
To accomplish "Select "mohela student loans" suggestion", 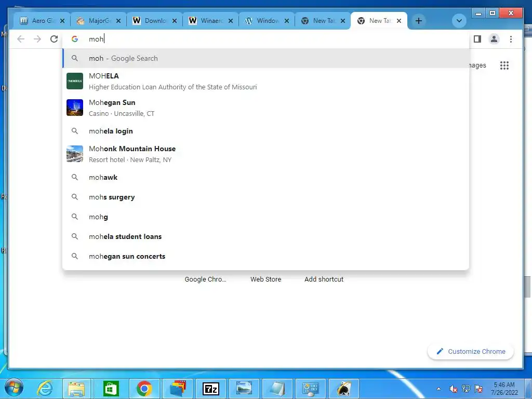I will click(x=265, y=236).
